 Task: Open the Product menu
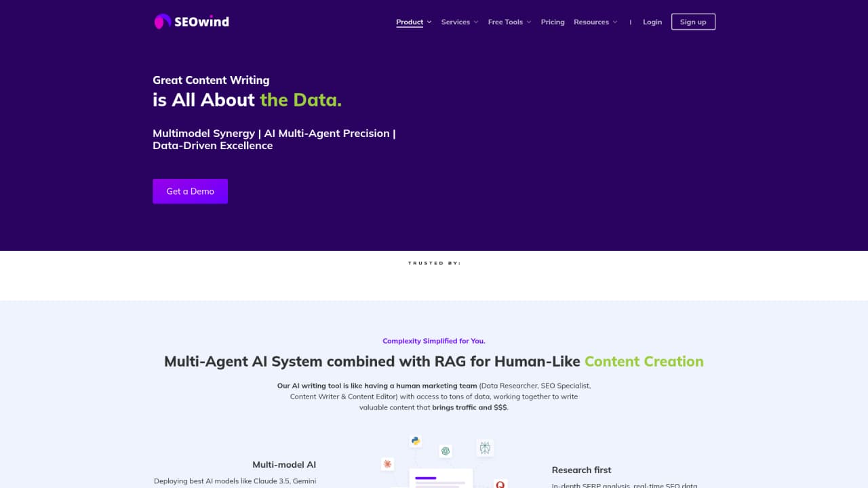click(410, 22)
